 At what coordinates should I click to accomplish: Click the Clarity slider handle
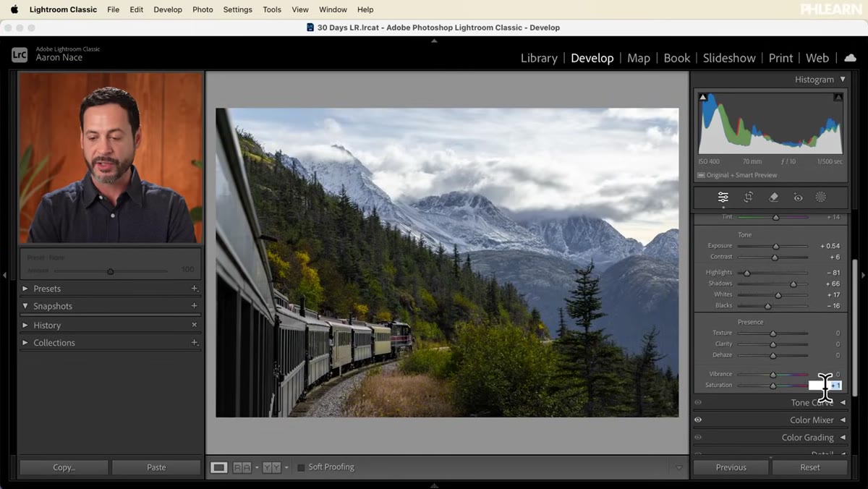click(x=773, y=344)
